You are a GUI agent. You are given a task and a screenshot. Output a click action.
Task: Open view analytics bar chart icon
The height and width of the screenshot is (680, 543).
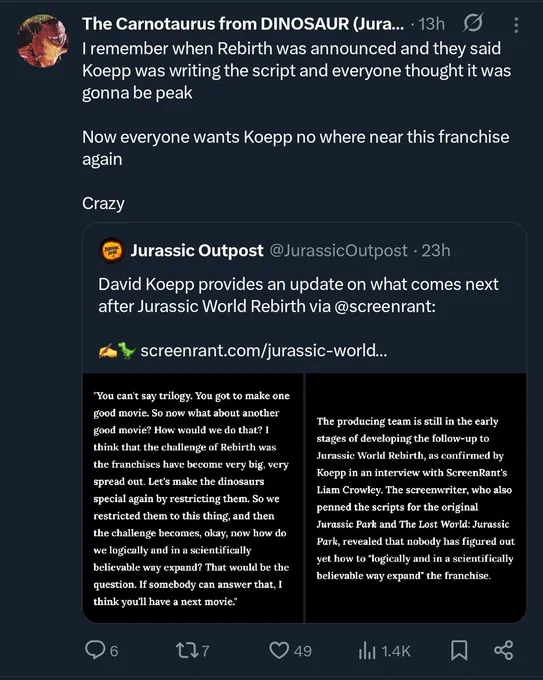[367, 651]
